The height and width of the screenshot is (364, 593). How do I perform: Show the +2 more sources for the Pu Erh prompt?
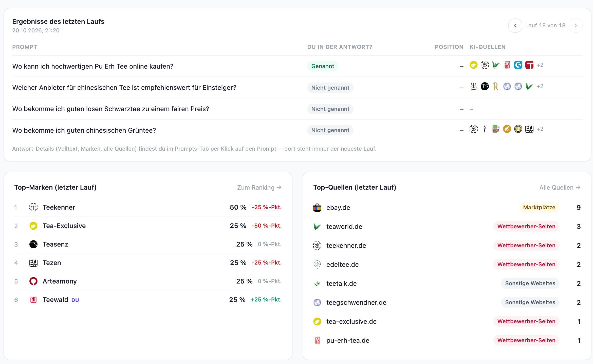coord(540,65)
